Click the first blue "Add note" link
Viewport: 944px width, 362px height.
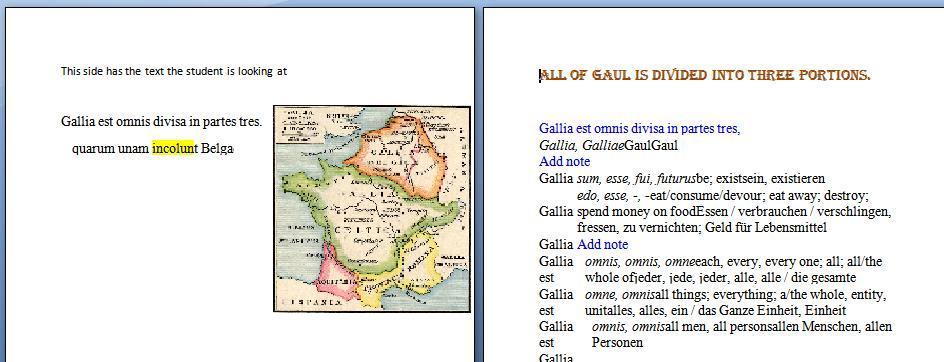pyautogui.click(x=565, y=161)
